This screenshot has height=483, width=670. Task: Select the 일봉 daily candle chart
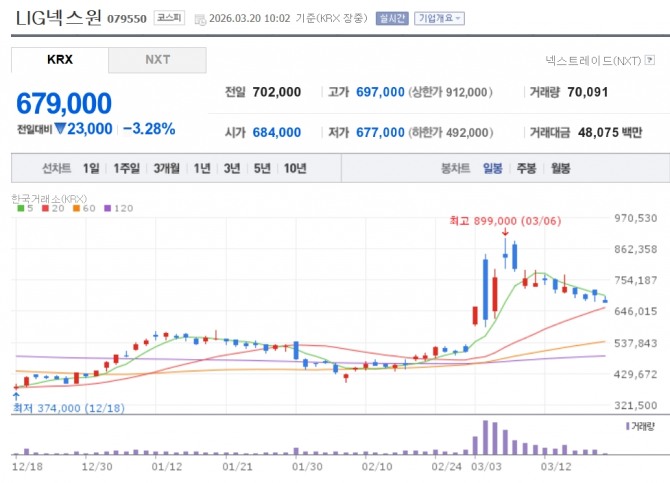point(492,169)
